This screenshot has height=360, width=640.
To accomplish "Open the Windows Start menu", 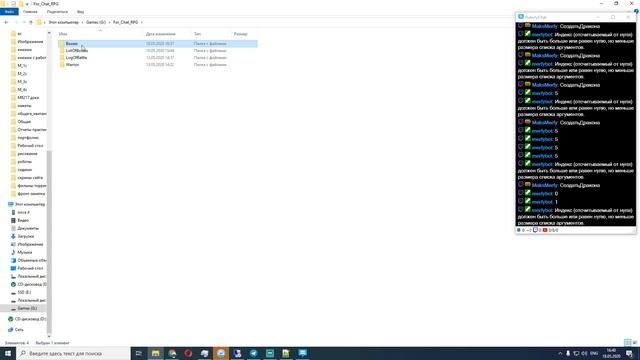I will pyautogui.click(x=8, y=353).
